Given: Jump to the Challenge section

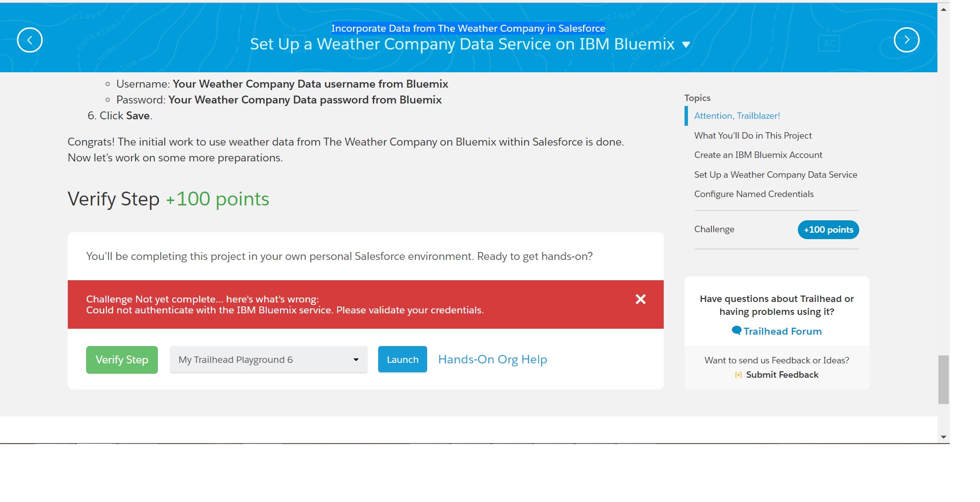Looking at the screenshot, I should coord(714,229).
